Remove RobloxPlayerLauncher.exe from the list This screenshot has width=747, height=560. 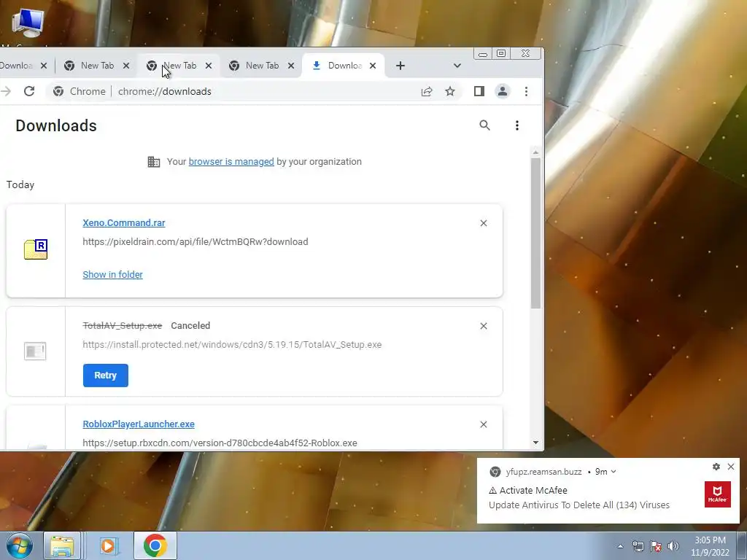coord(484,424)
